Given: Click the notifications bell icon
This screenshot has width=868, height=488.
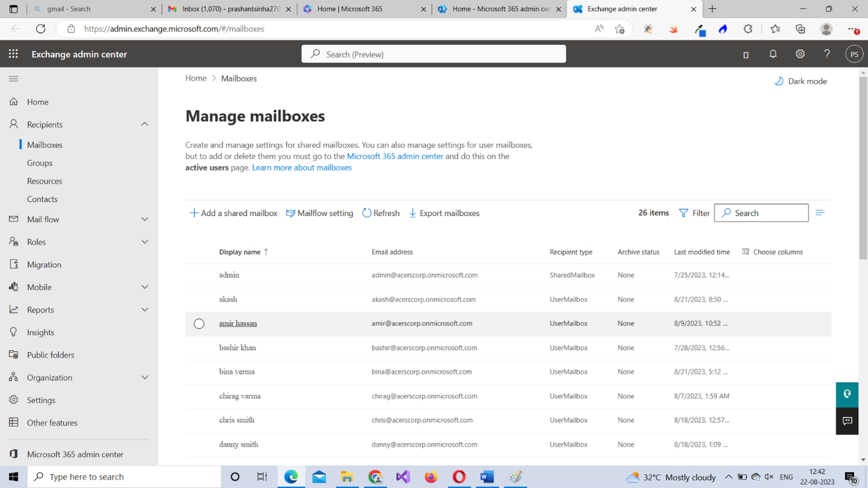Looking at the screenshot, I should [x=773, y=54].
